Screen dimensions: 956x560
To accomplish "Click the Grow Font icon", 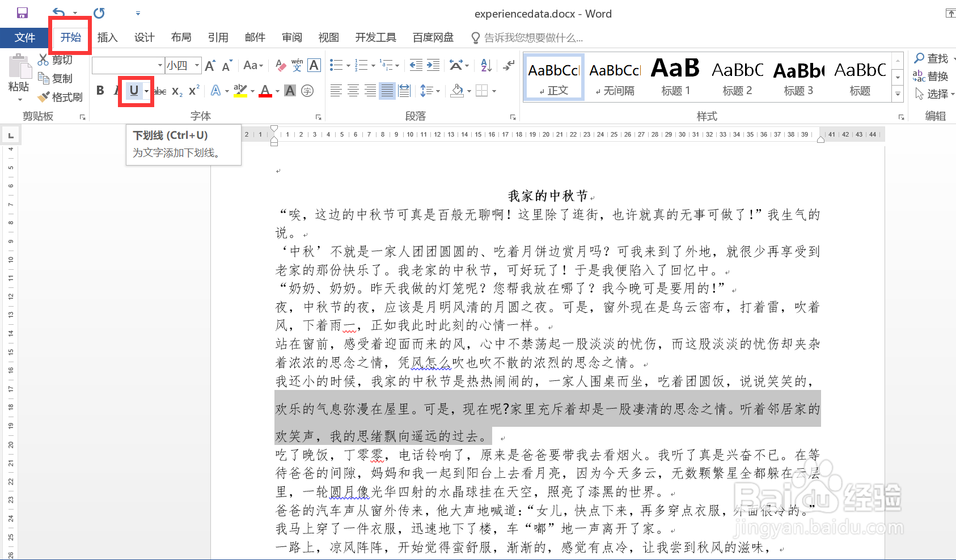I will point(210,66).
